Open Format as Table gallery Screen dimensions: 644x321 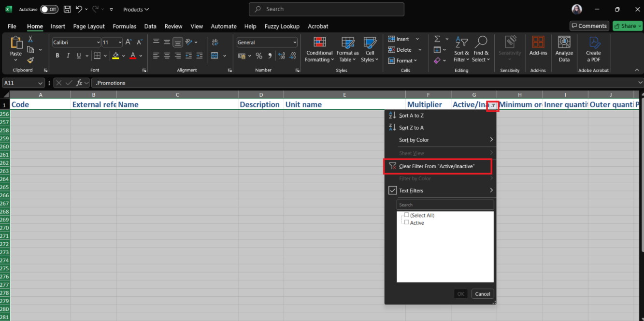[347, 43]
